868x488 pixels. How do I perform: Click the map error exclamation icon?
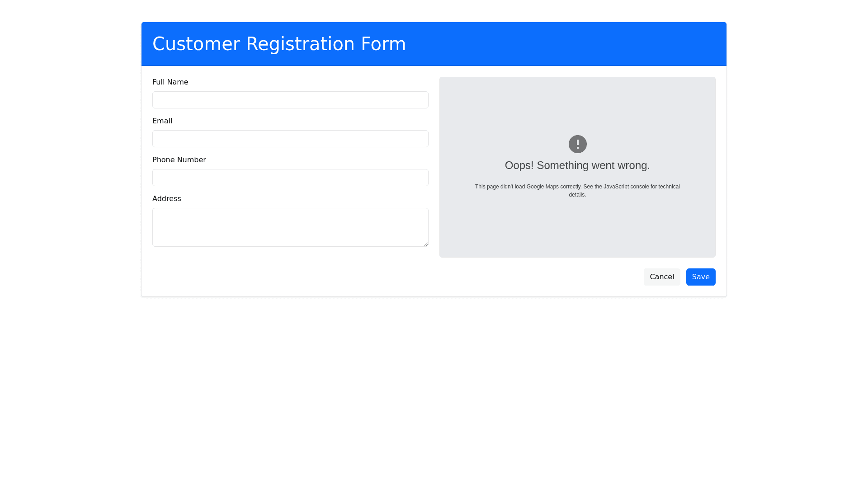pyautogui.click(x=577, y=144)
